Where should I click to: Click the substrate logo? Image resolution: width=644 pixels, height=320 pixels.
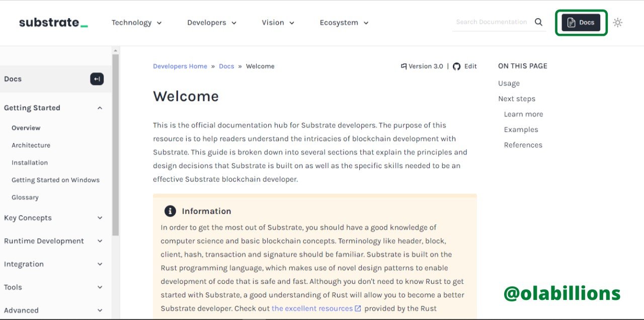(53, 23)
